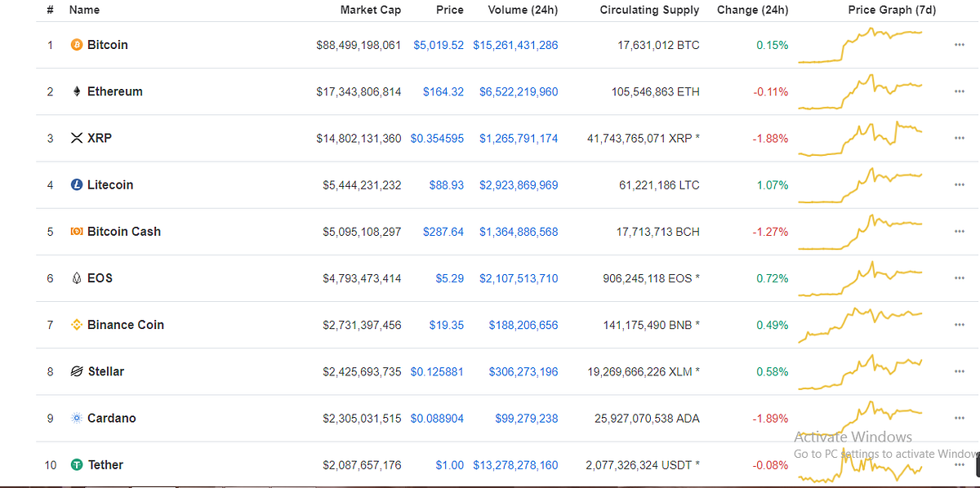Open Bitcoin price link $5,019.52
This screenshot has height=488, width=980.
439,45
